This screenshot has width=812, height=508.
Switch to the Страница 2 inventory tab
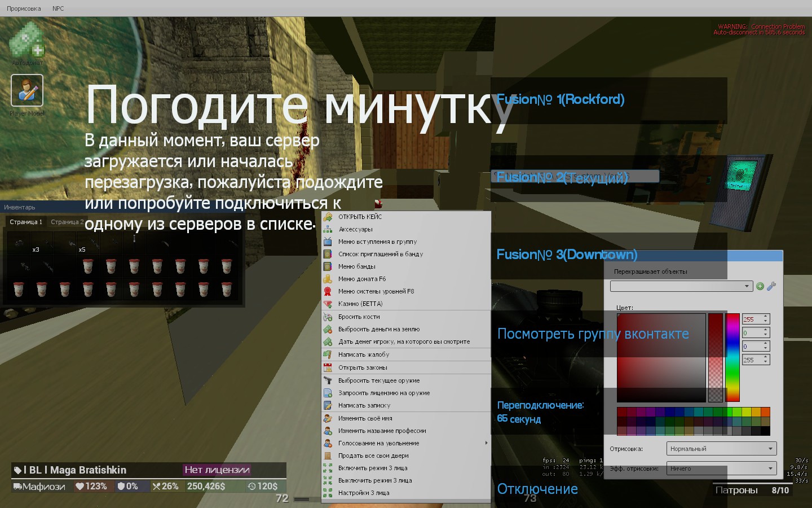point(67,222)
